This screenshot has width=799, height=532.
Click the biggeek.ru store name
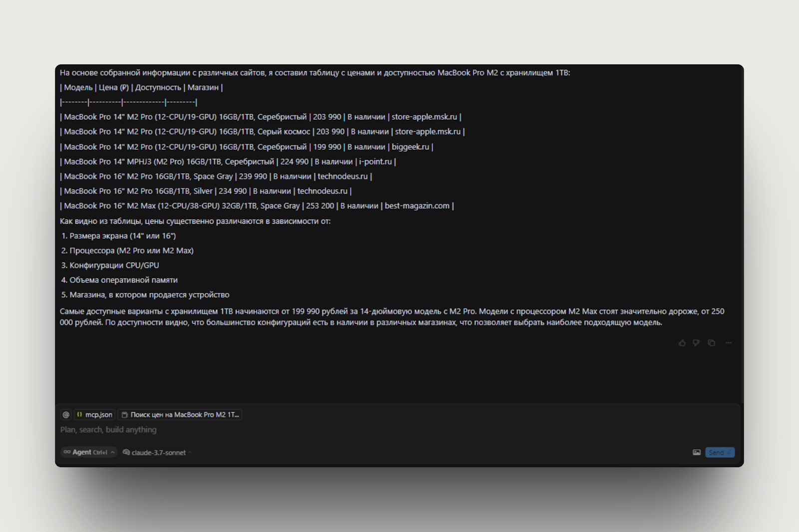[x=410, y=147]
